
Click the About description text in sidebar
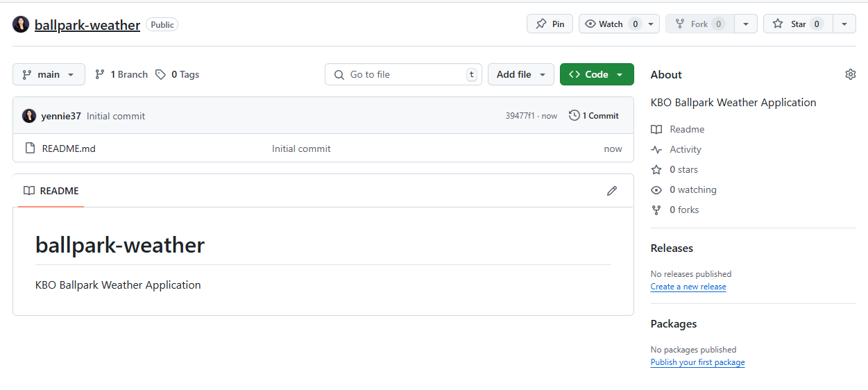click(x=733, y=102)
